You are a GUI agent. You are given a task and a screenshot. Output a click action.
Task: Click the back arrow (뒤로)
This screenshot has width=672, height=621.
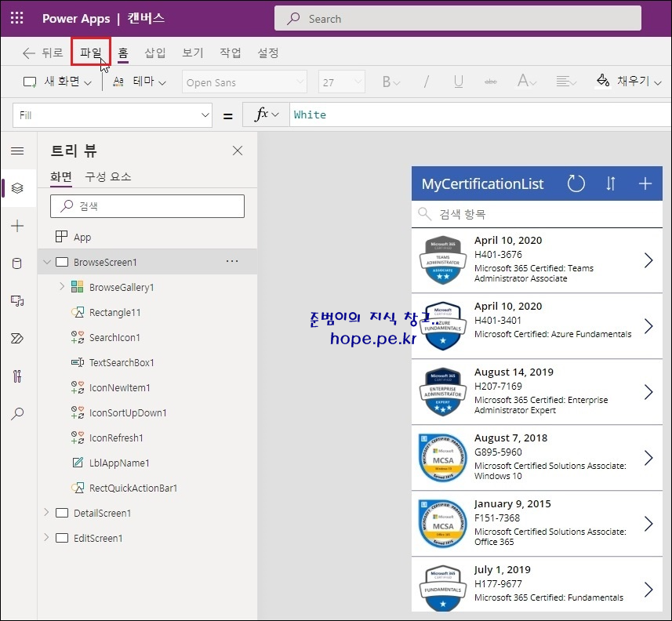[x=42, y=53]
